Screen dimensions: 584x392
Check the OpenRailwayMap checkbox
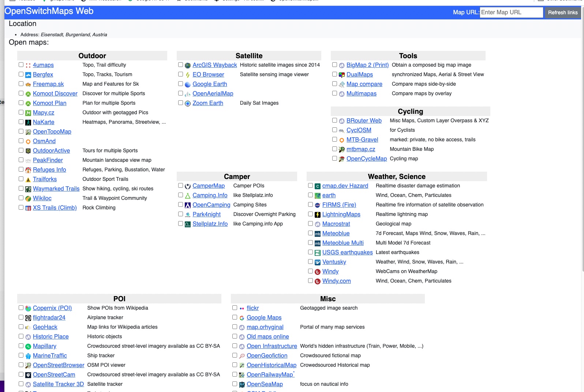coord(235,374)
